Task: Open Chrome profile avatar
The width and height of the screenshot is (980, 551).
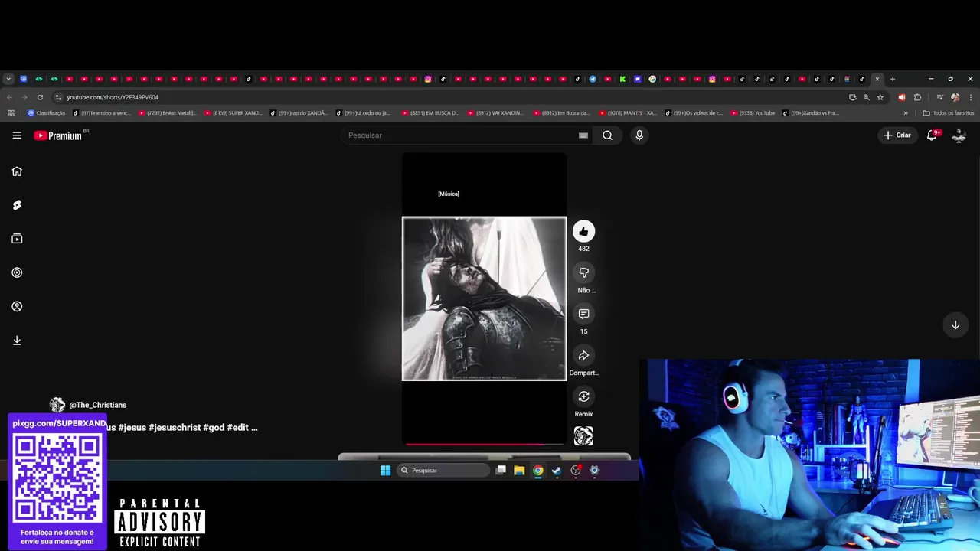Action: click(x=955, y=97)
